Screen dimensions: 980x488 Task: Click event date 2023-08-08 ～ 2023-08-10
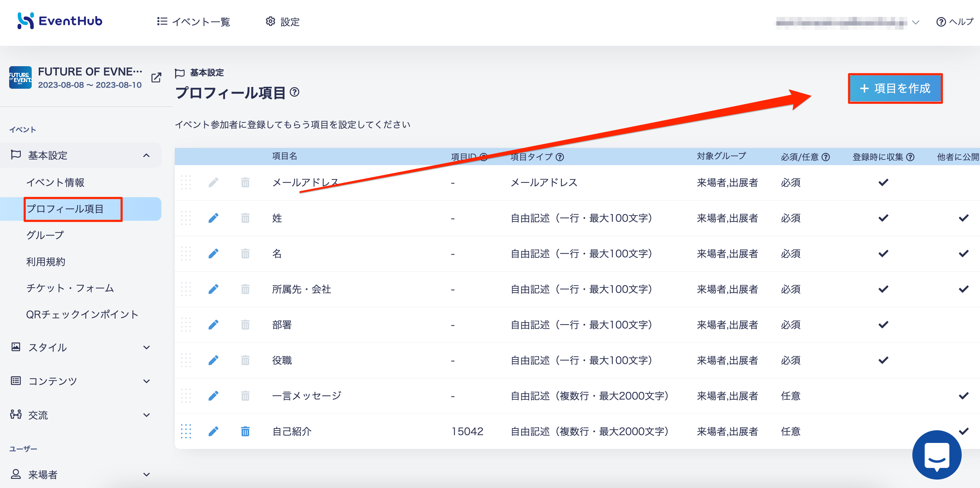90,85
